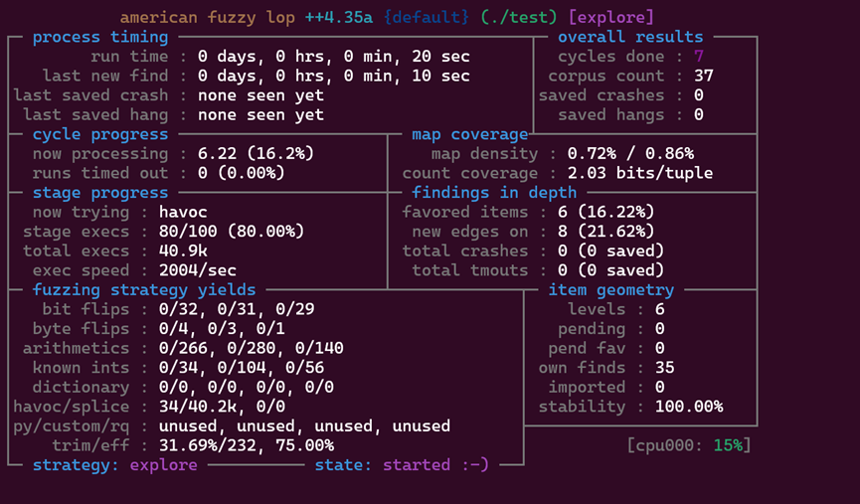Click the saved hangs value '0'

(x=698, y=114)
